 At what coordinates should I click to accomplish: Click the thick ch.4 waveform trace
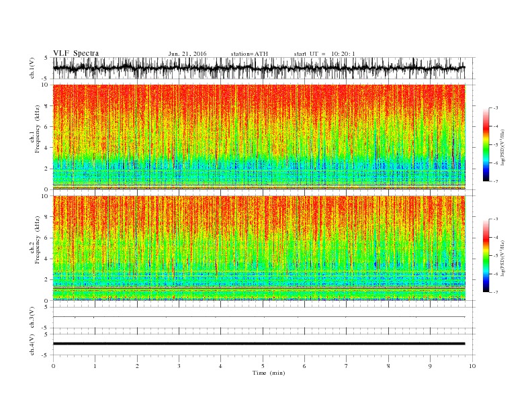(259, 344)
